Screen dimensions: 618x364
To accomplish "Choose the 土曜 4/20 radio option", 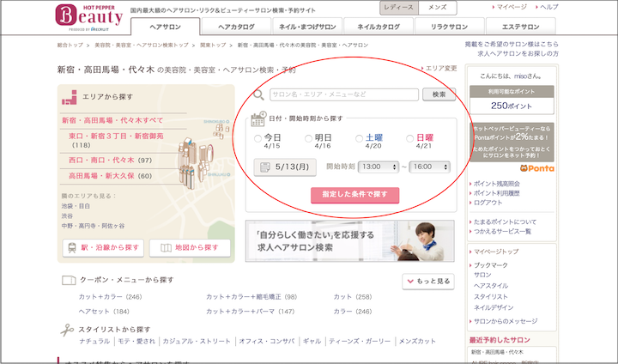I will pyautogui.click(x=360, y=138).
